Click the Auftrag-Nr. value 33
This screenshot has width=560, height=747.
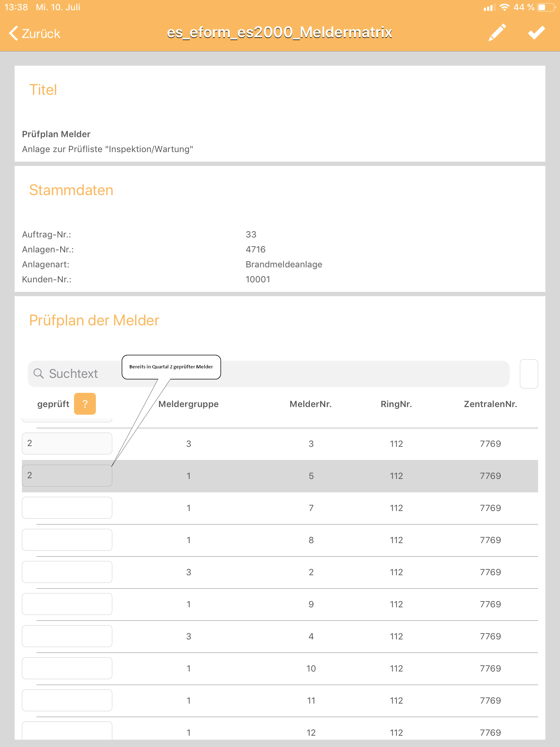tap(251, 235)
